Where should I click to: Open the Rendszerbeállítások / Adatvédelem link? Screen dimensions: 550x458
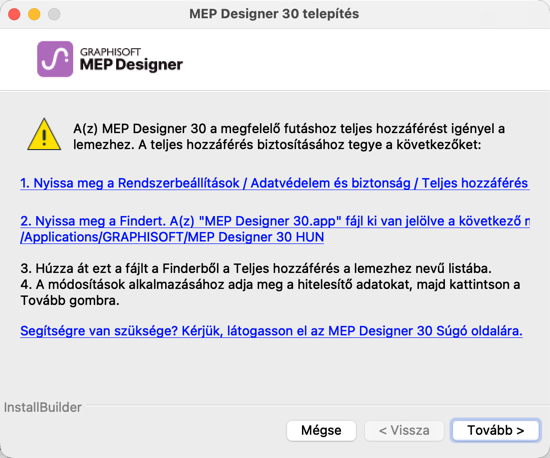(275, 183)
